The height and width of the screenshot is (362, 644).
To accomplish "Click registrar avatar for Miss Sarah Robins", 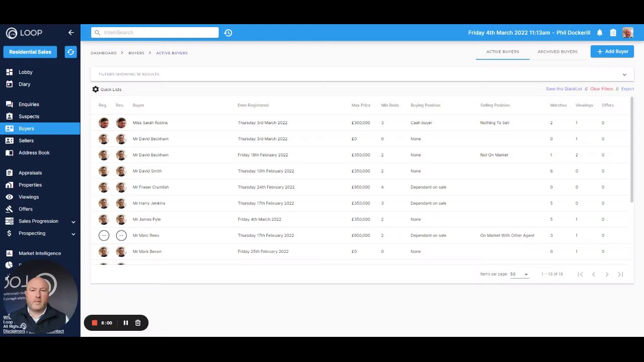I will click(x=104, y=123).
